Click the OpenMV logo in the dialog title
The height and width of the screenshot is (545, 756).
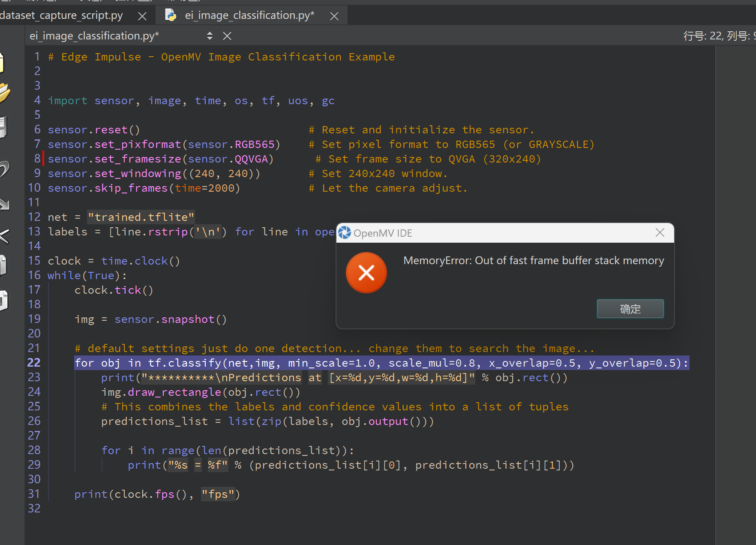tap(344, 232)
